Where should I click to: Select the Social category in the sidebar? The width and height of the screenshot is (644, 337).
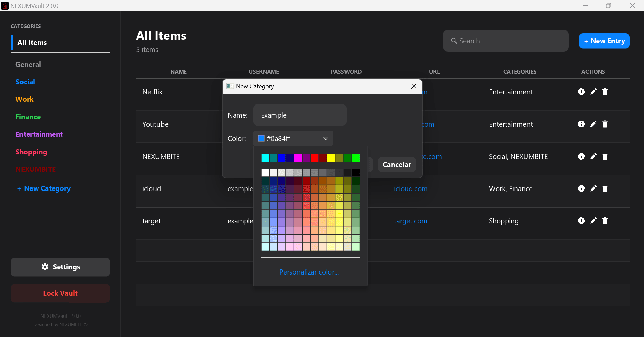point(25,82)
